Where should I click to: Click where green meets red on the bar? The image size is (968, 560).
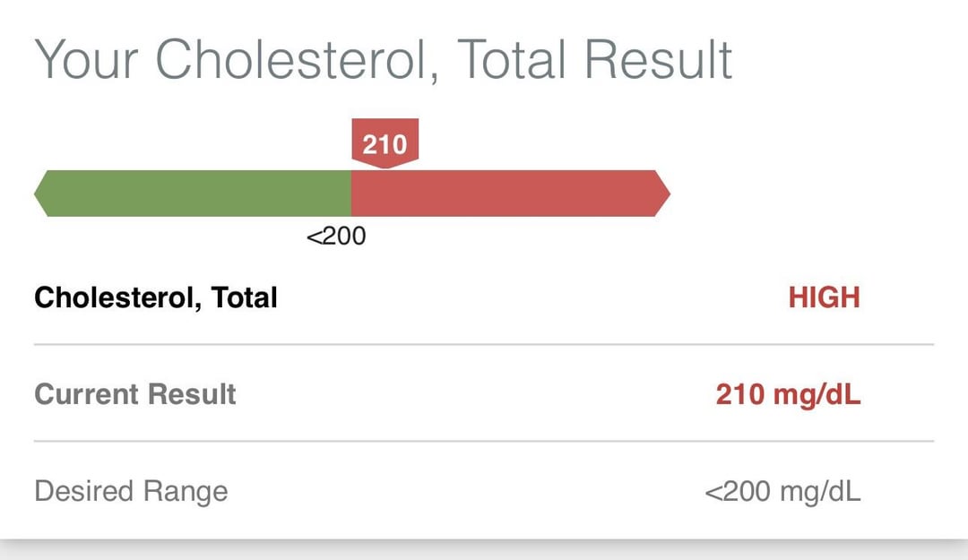tap(351, 193)
